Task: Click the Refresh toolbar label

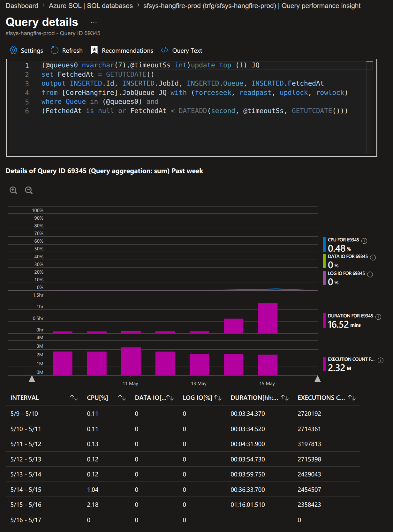Action: pos(72,50)
